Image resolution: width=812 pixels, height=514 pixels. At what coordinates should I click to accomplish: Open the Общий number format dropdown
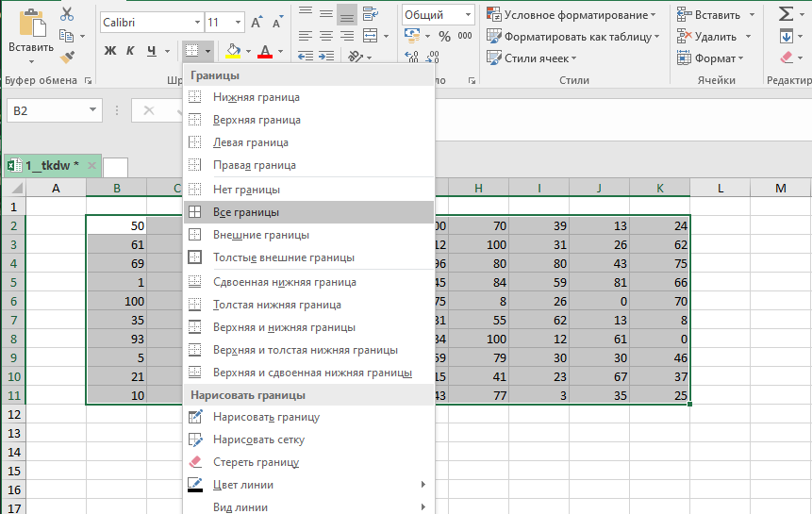(x=439, y=15)
